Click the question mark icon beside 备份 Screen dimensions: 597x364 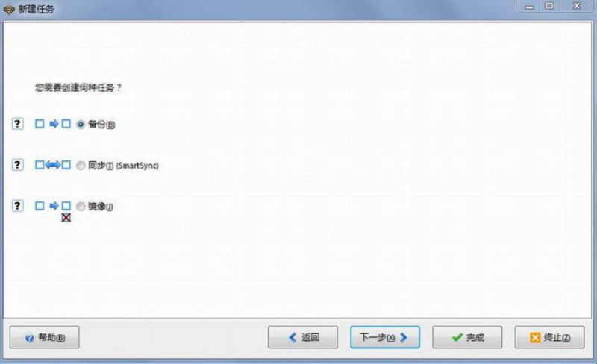coord(17,124)
